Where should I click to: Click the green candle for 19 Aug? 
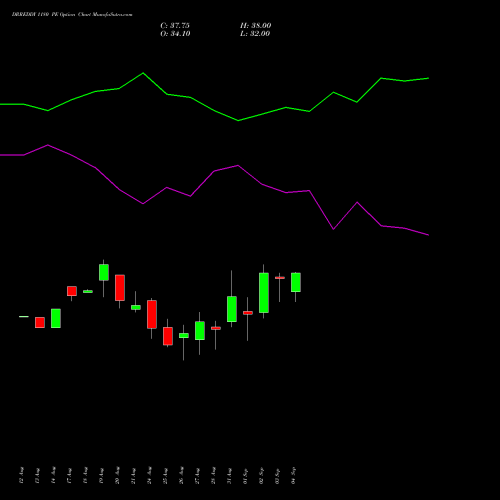tap(104, 272)
